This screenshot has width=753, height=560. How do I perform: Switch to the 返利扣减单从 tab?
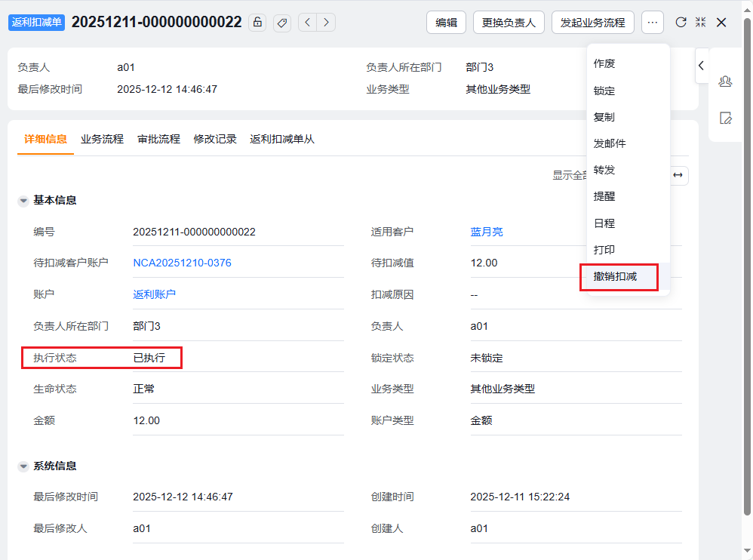coord(282,140)
